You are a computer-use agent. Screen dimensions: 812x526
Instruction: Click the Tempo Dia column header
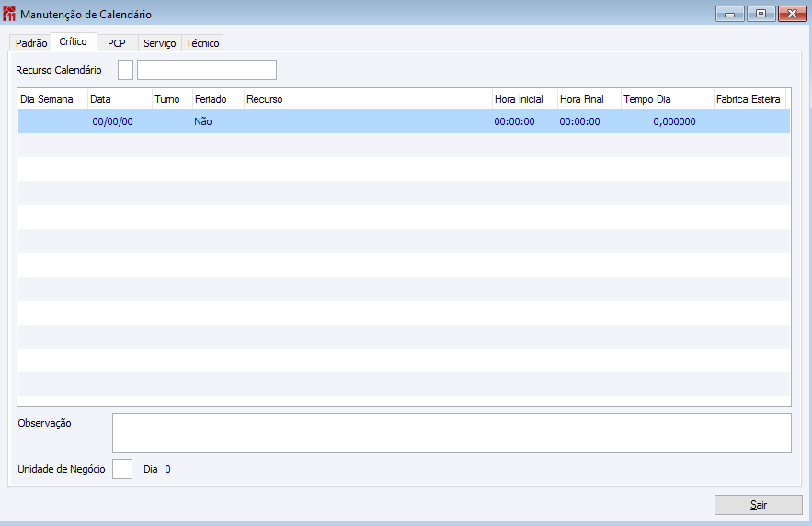click(x=668, y=99)
